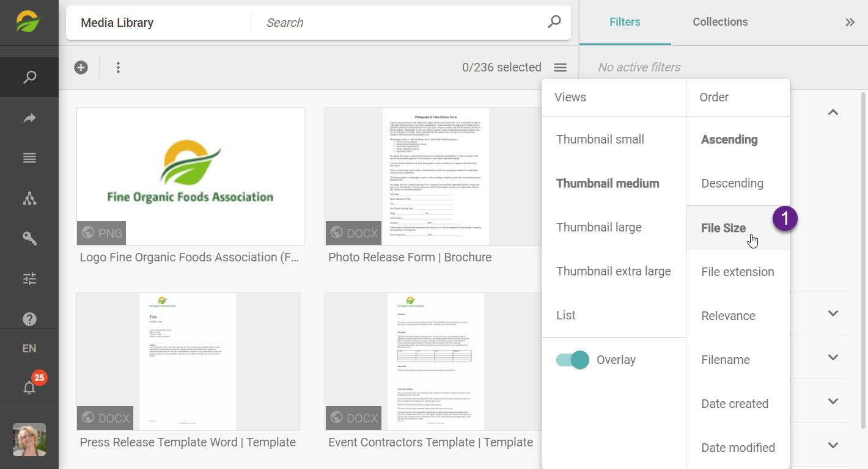Screen dimensions: 868x469
Task: Click the search magnifier icon in sidebar
Action: click(29, 77)
